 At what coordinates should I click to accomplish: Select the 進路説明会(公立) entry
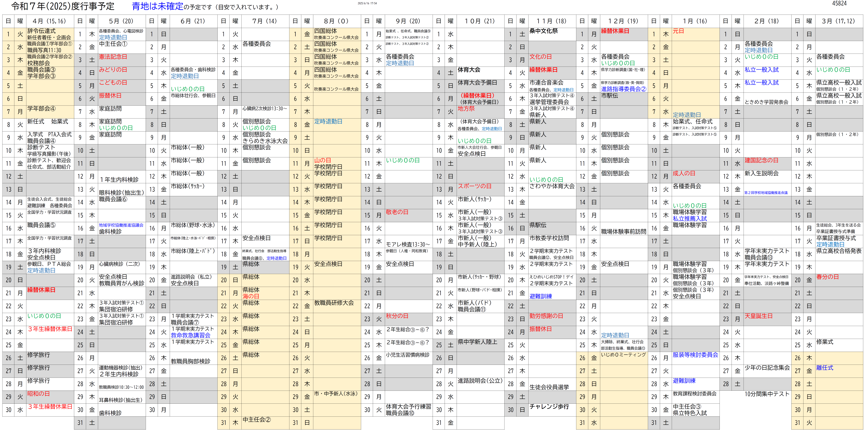coord(480,381)
